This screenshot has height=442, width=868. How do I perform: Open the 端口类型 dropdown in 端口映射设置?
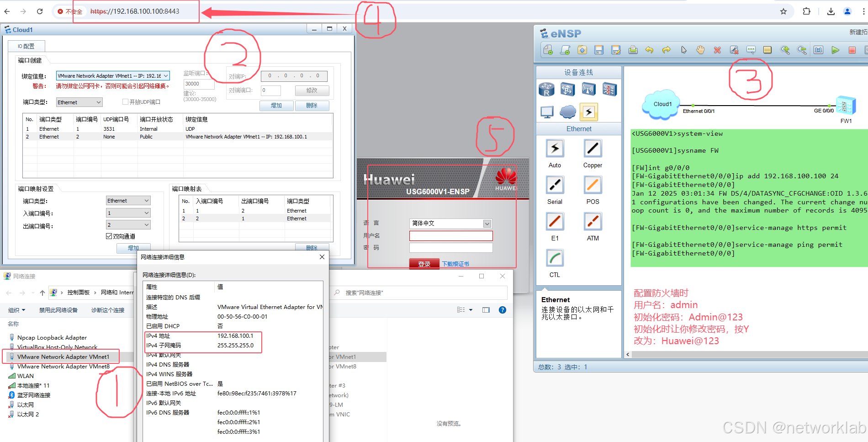(128, 201)
